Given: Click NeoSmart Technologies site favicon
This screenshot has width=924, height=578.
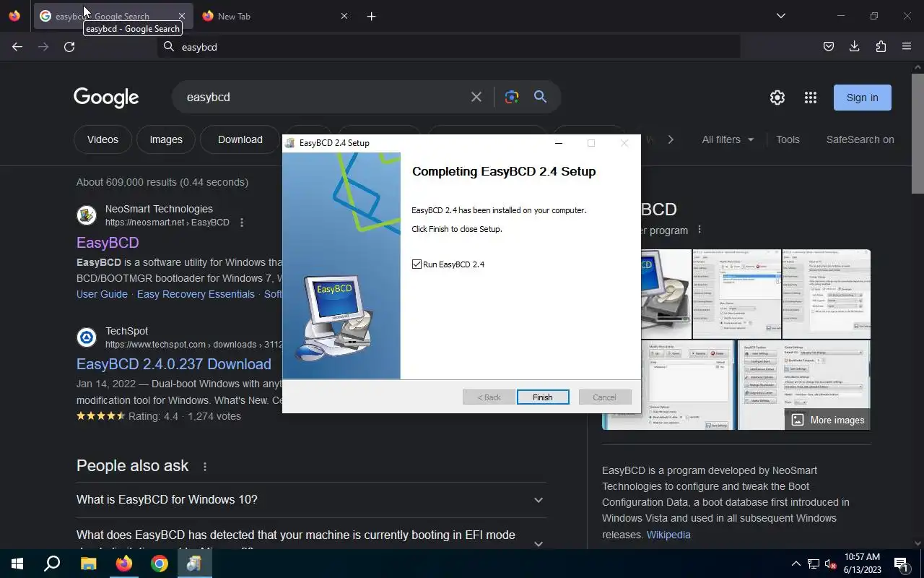Looking at the screenshot, I should [x=87, y=215].
